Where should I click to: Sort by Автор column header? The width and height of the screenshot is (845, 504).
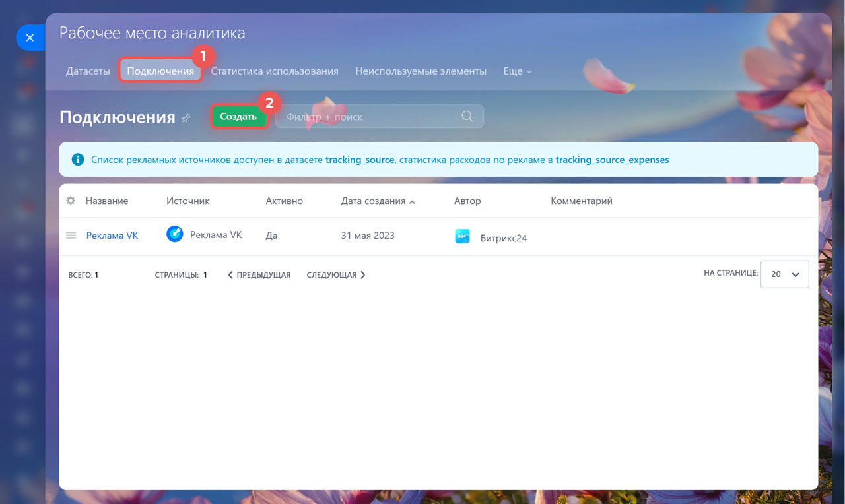(x=467, y=201)
